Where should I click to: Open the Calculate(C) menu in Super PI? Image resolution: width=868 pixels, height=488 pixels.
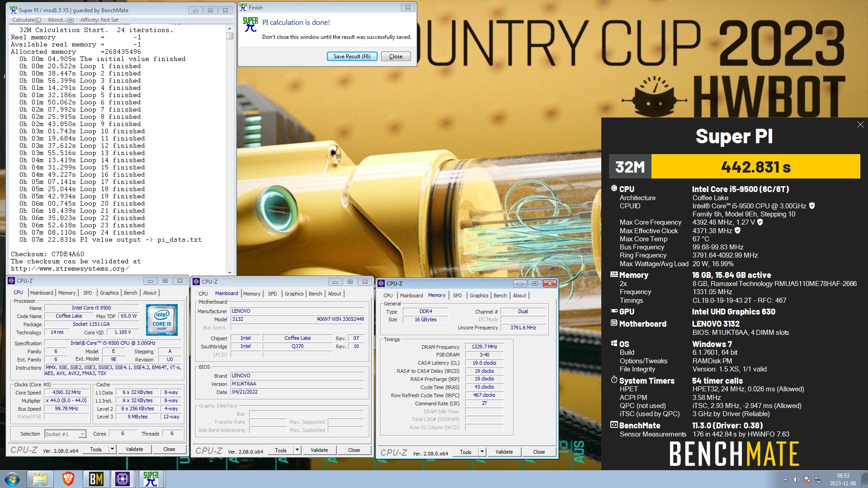[x=27, y=20]
